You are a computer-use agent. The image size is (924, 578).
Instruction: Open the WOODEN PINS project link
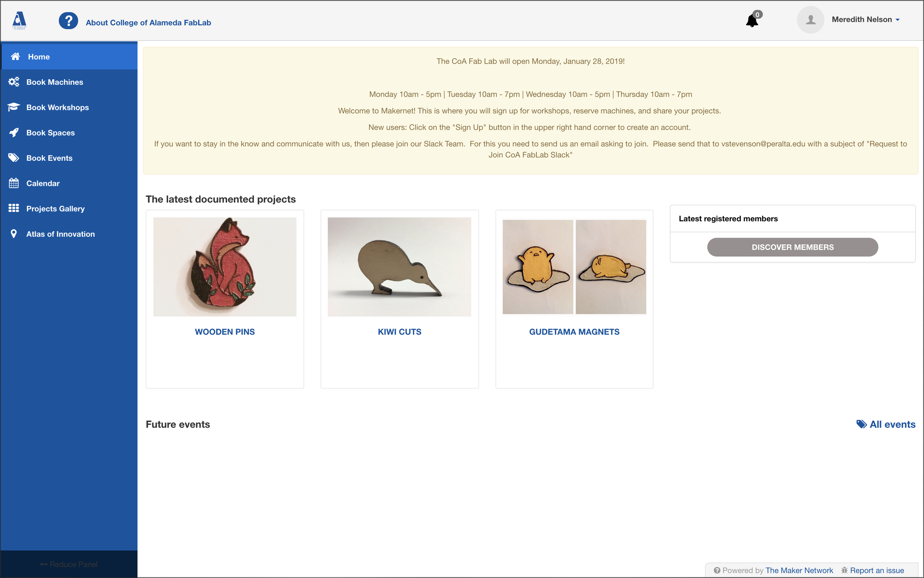tap(225, 332)
